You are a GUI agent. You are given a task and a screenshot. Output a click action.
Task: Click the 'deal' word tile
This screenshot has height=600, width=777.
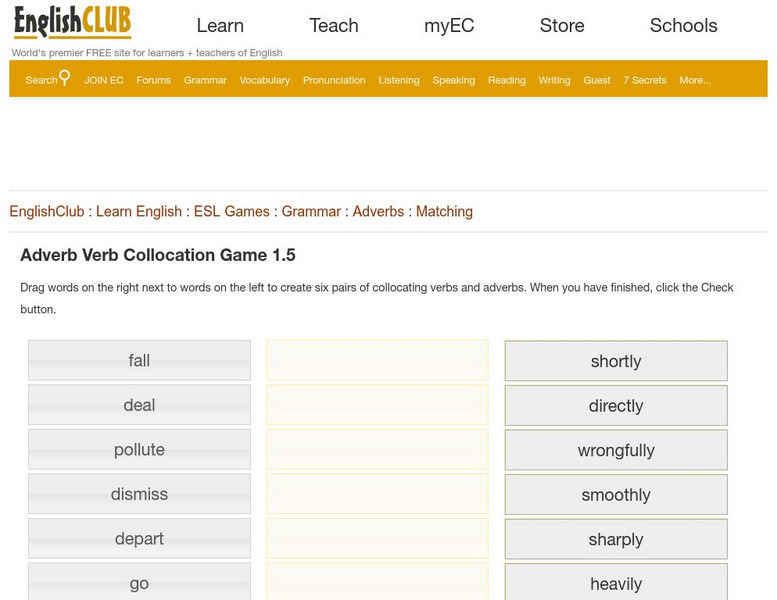(139, 405)
